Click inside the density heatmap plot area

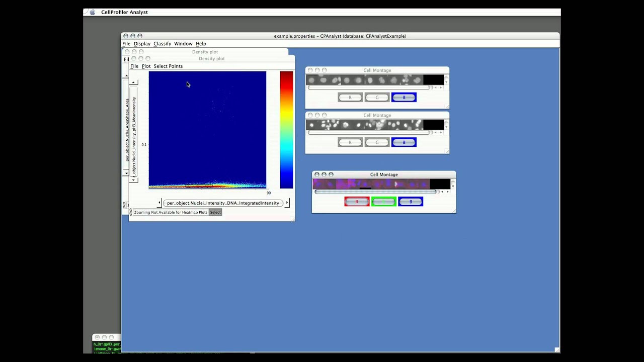coord(207,130)
